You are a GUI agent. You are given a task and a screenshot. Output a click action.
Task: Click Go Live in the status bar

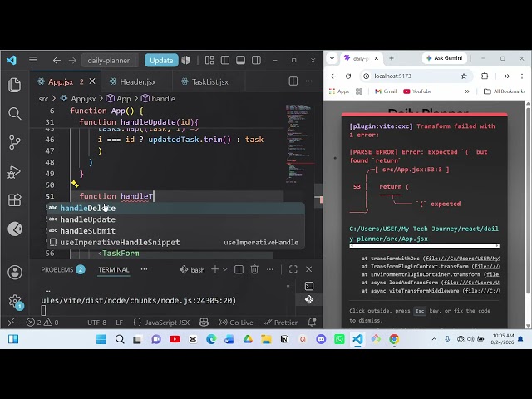tap(235, 323)
